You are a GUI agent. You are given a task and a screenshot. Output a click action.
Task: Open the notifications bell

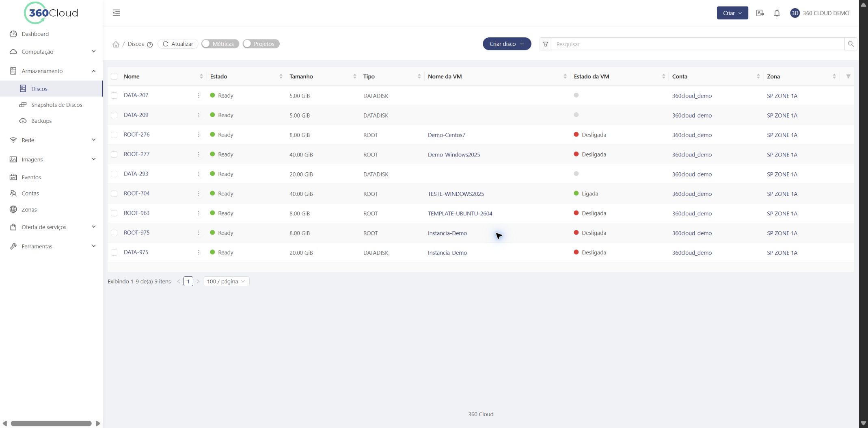tap(777, 13)
